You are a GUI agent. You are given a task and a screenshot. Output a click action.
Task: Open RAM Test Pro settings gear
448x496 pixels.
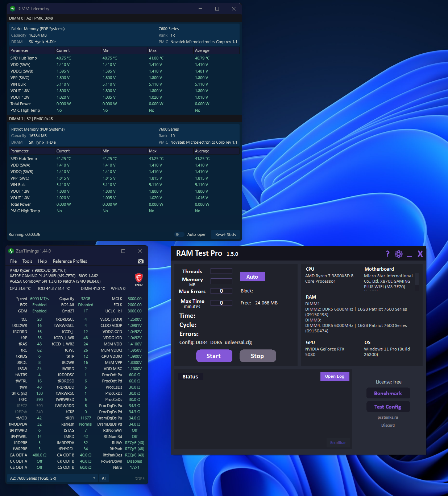coord(399,254)
